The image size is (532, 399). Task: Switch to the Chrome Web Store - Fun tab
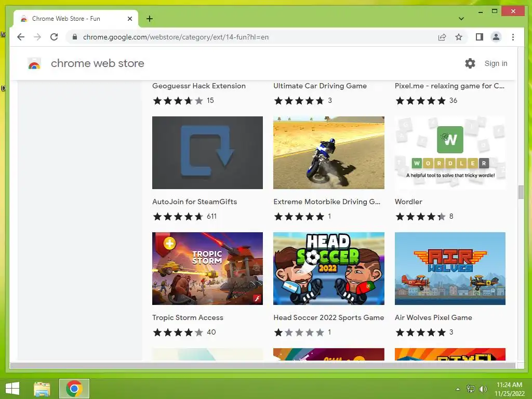[x=76, y=19]
